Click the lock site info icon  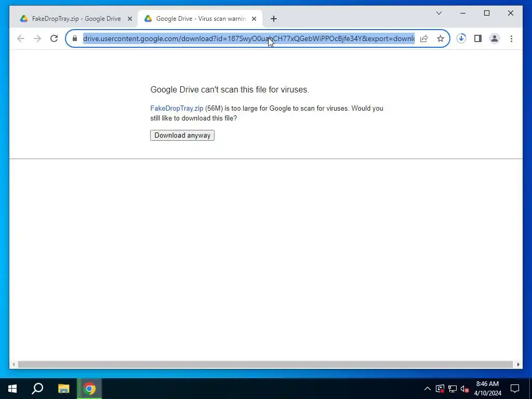(x=75, y=38)
